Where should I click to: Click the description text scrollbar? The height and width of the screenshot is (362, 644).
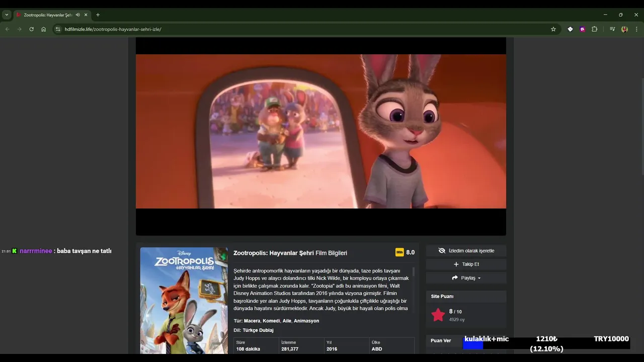(414, 272)
